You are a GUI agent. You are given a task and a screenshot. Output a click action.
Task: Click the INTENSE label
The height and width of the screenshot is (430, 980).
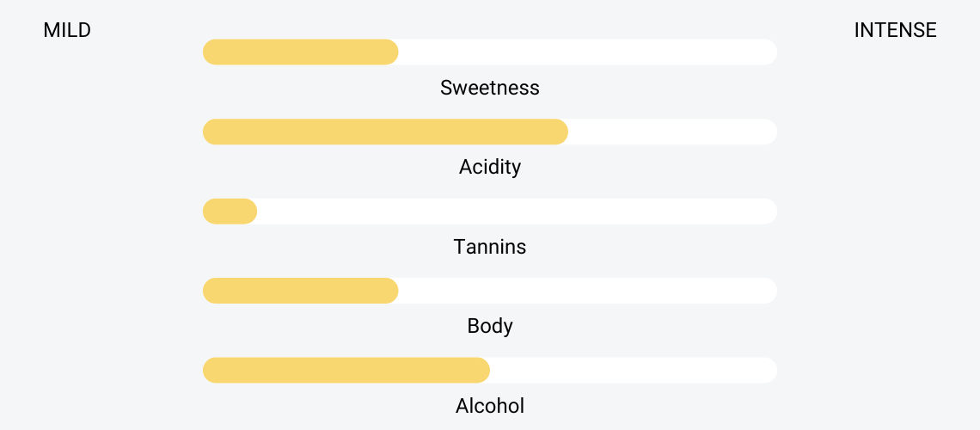coord(895,30)
